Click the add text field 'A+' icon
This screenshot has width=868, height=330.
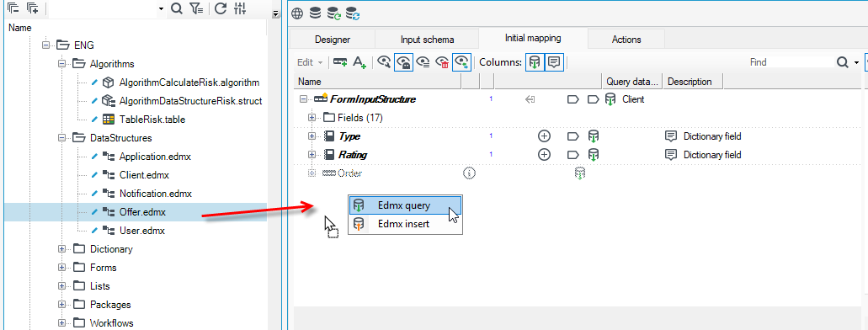359,62
